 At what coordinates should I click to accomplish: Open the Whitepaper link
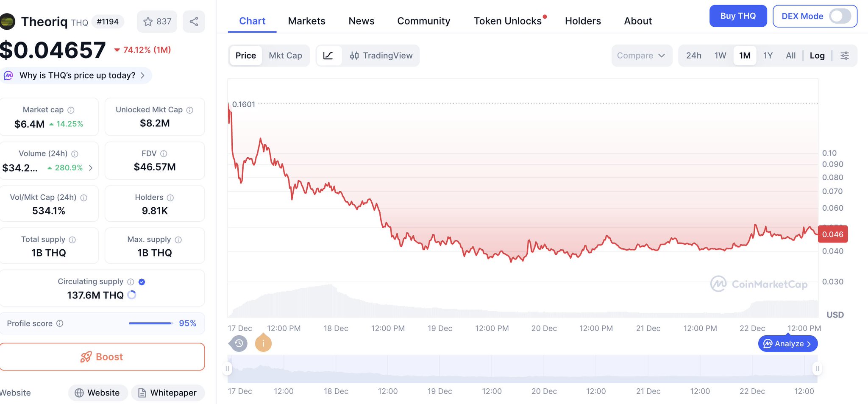tap(168, 393)
